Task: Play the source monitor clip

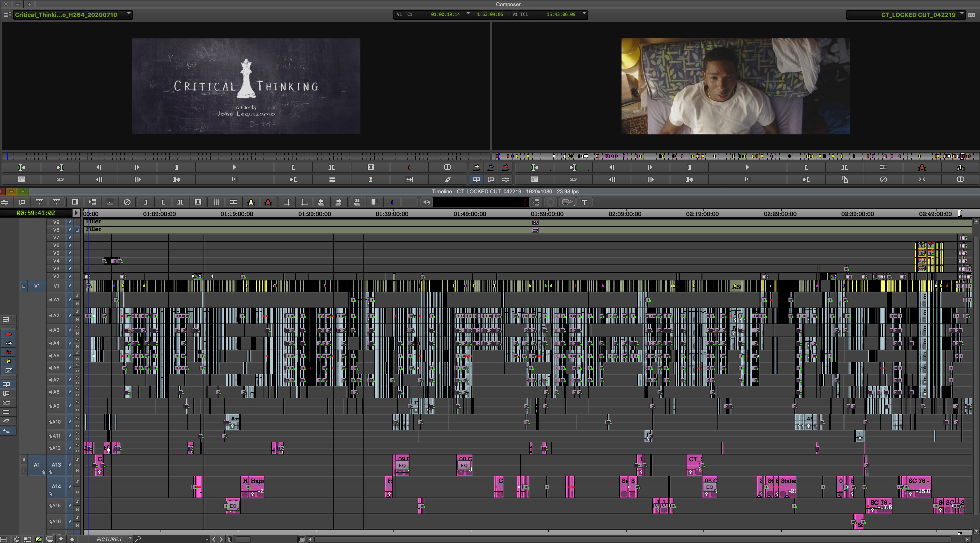Action: 234,168
